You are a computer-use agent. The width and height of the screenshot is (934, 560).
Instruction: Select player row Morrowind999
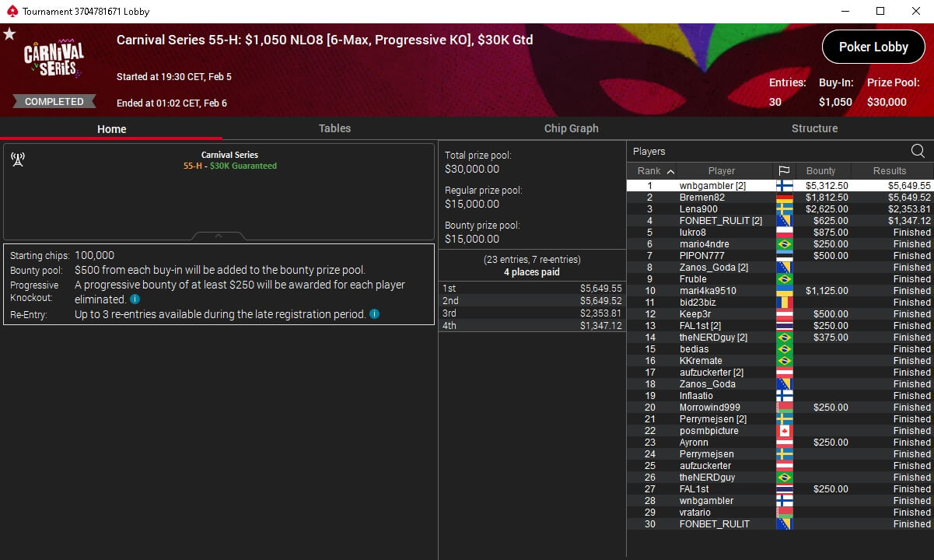point(780,408)
